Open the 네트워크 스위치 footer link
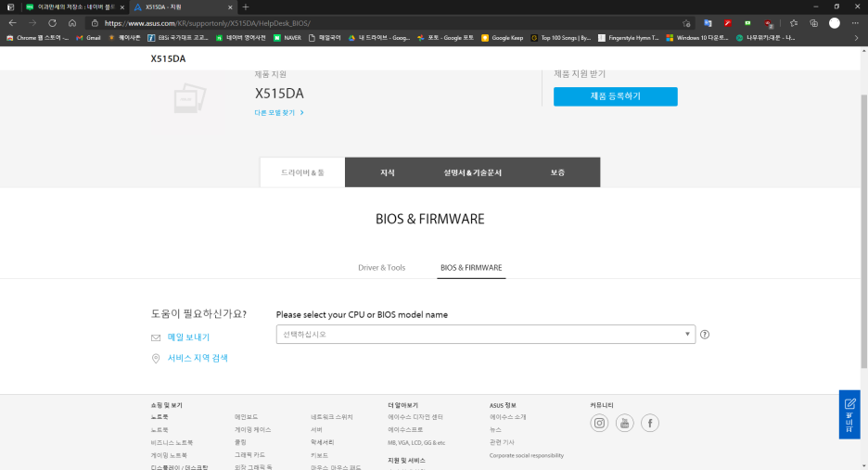The width and height of the screenshot is (868, 470). click(x=332, y=417)
